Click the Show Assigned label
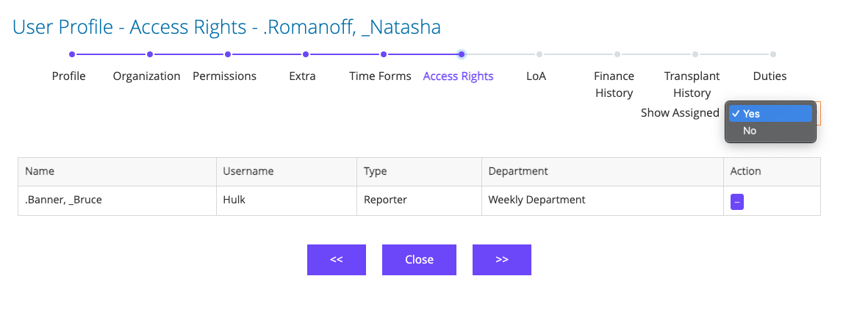 pos(680,113)
